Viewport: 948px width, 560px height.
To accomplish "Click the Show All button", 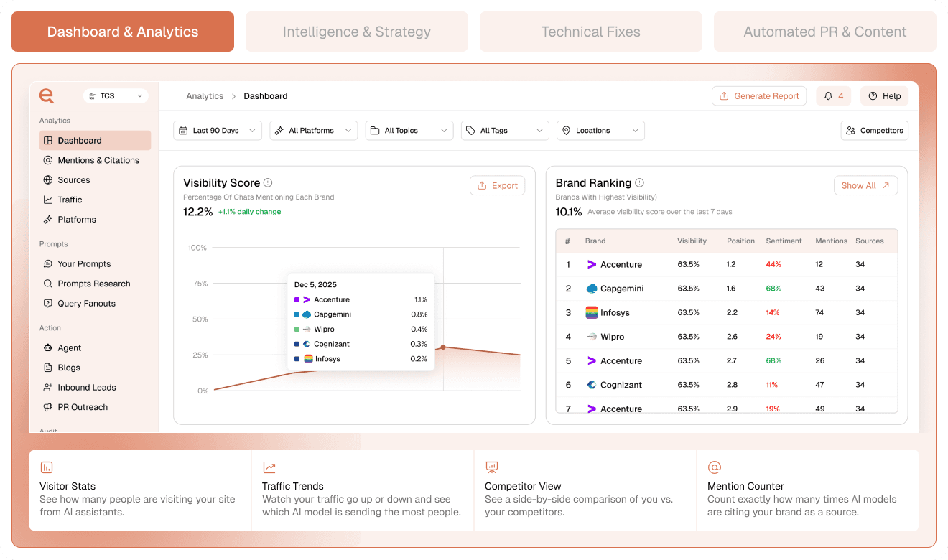I will pos(865,185).
